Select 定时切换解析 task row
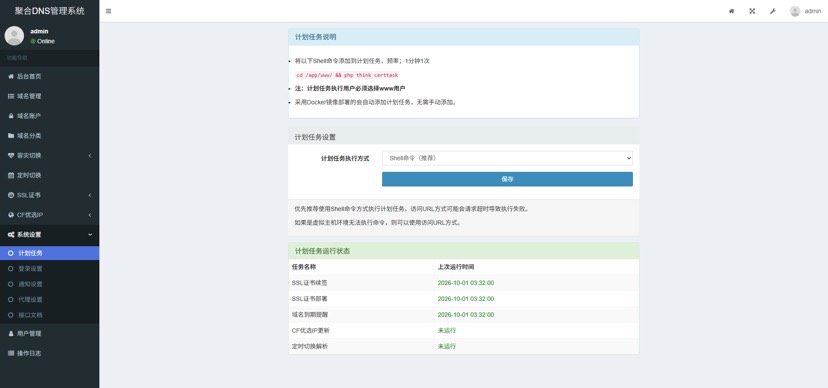This screenshot has width=828, height=388. click(463, 346)
